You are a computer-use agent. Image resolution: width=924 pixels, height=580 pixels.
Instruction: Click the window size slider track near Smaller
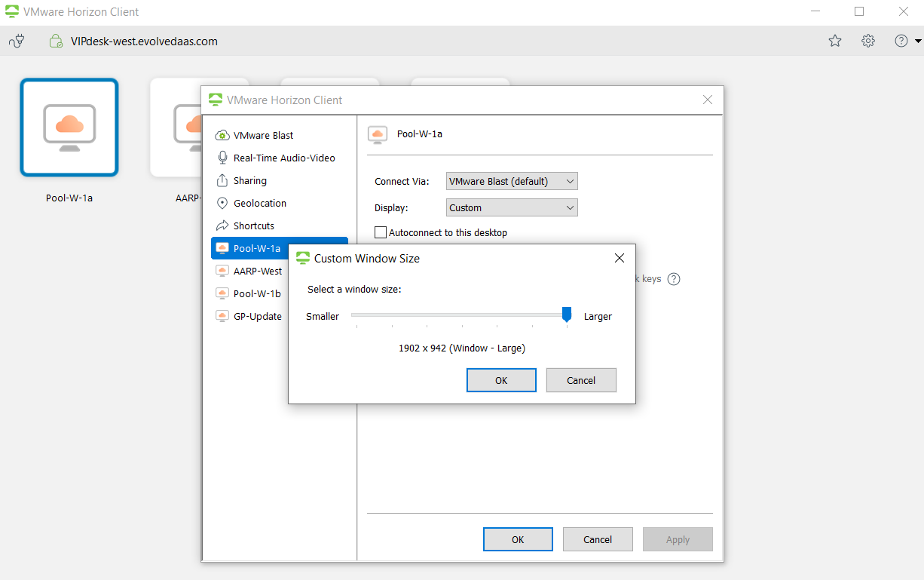359,315
